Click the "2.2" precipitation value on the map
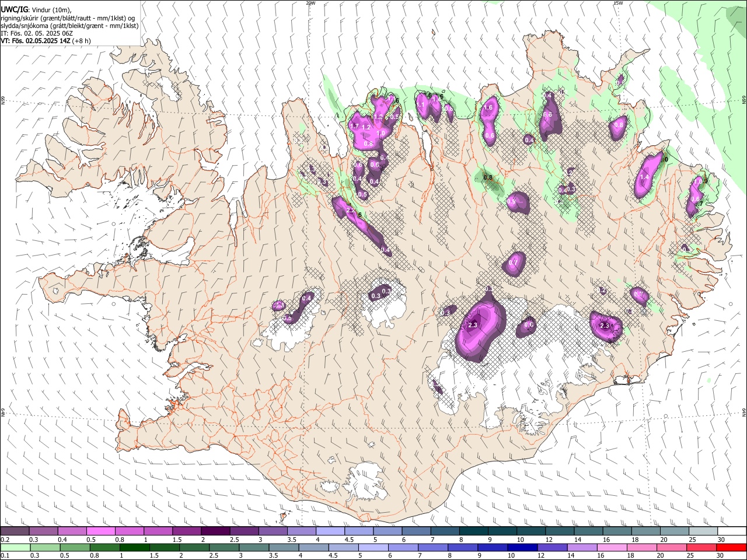The height and width of the screenshot is (560, 747). pos(351,211)
